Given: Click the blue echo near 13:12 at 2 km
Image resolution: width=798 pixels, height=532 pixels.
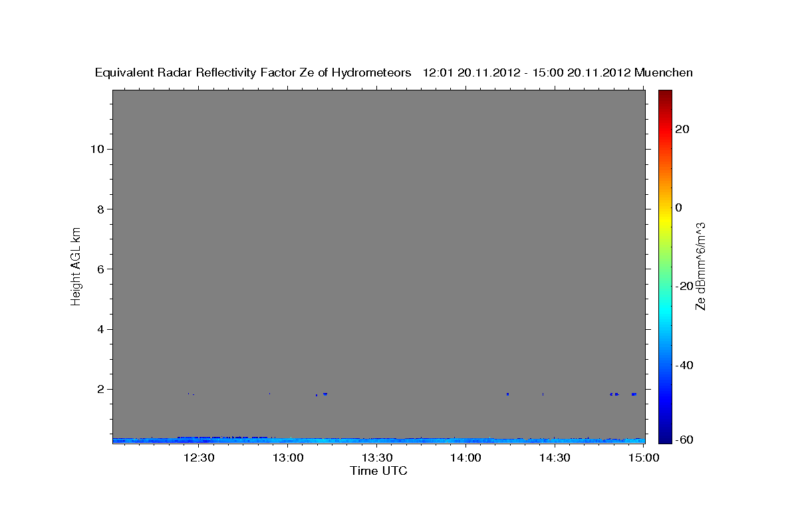Looking at the screenshot, I should (325, 394).
